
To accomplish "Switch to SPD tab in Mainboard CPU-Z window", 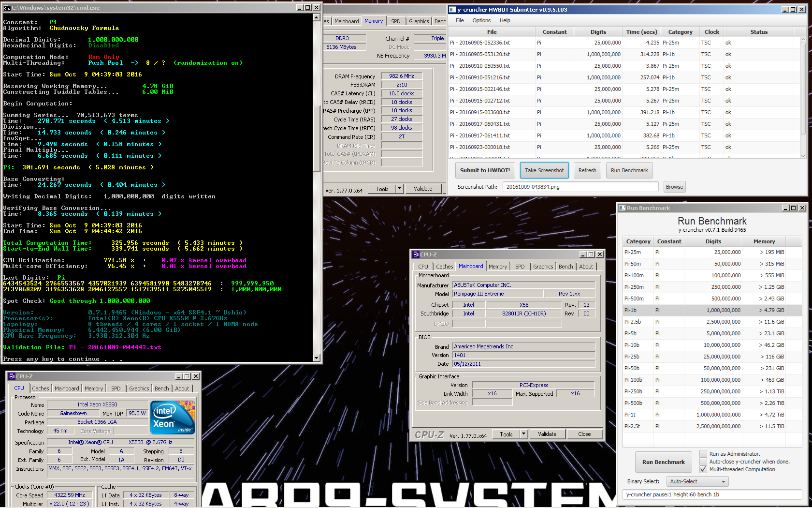I will coord(520,267).
